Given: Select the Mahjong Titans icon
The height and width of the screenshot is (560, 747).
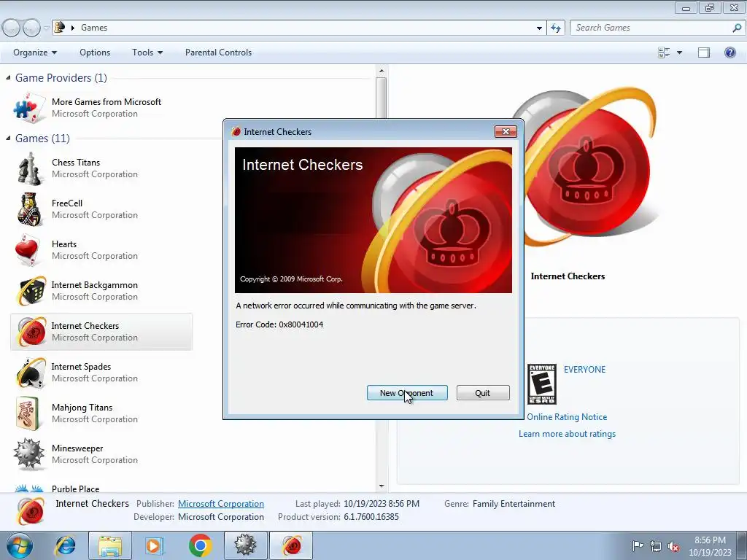Looking at the screenshot, I should (28, 413).
